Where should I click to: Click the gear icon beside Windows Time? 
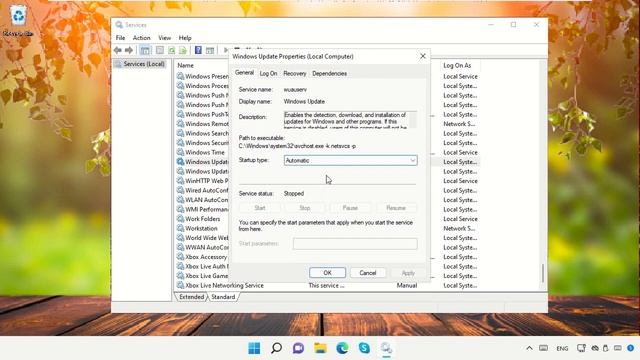coord(180,152)
